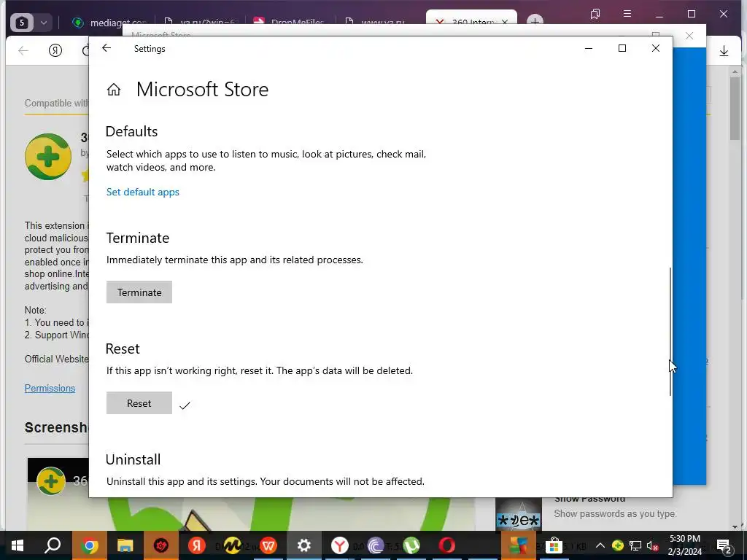Open the red gear app on taskbar
This screenshot has height=560, width=747.
(x=161, y=545)
